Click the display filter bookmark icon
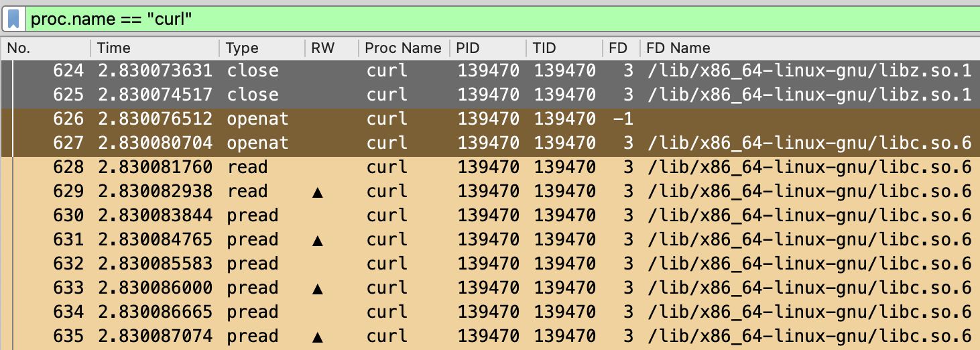The width and height of the screenshot is (980, 350). (13, 19)
